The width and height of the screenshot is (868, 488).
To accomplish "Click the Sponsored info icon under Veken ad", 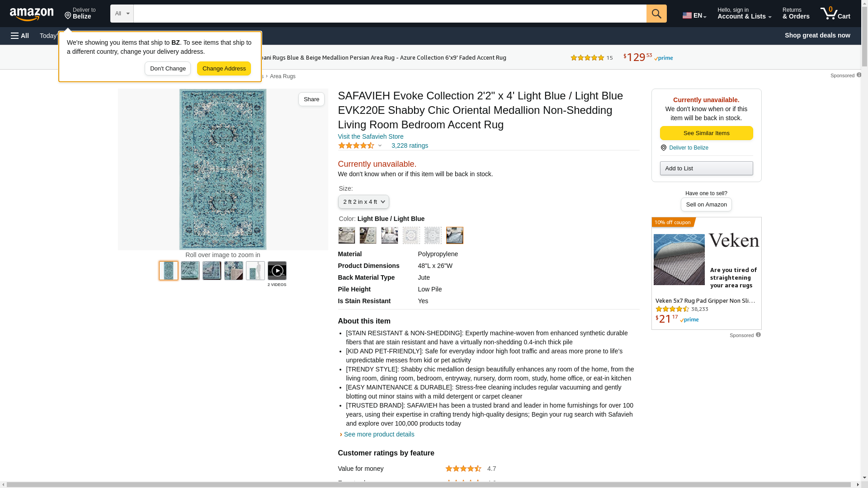I will (758, 335).
